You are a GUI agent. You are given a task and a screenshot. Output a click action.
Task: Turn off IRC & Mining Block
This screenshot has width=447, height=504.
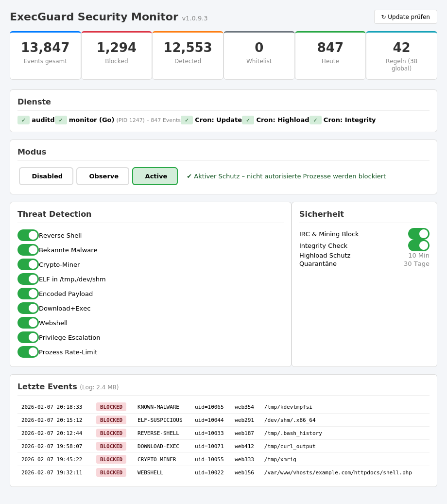coord(418,234)
